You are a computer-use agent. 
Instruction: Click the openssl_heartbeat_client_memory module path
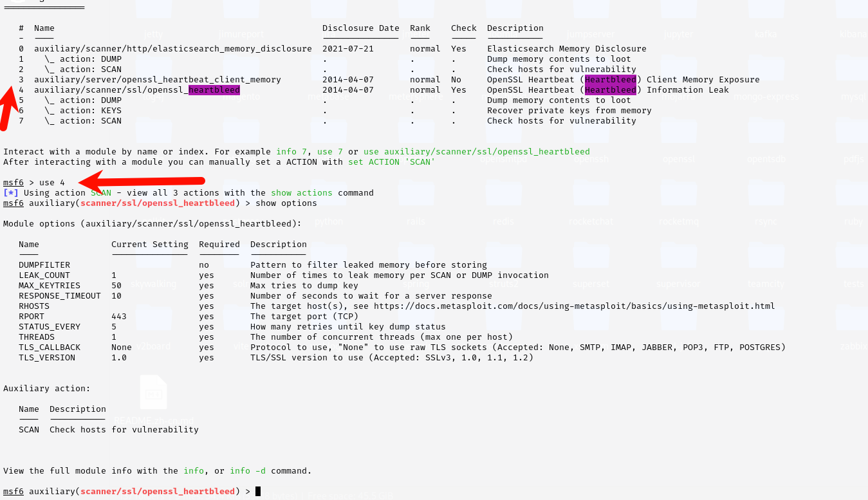click(158, 80)
